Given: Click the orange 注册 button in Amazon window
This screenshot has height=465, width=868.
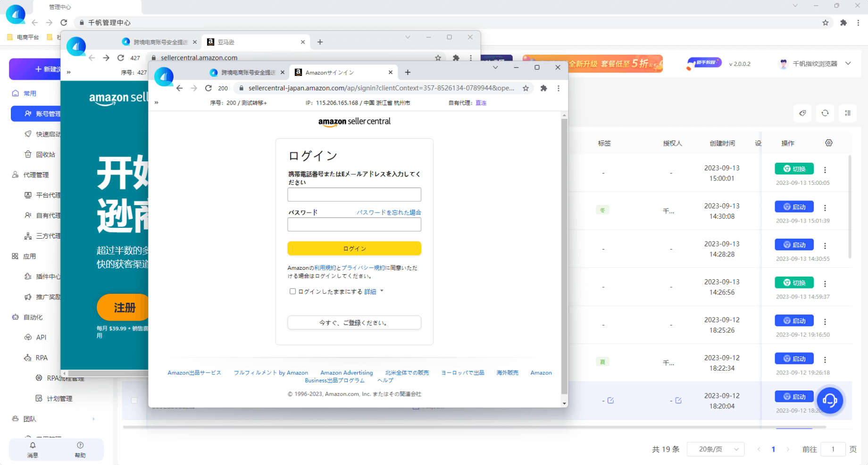Looking at the screenshot, I should [x=123, y=307].
